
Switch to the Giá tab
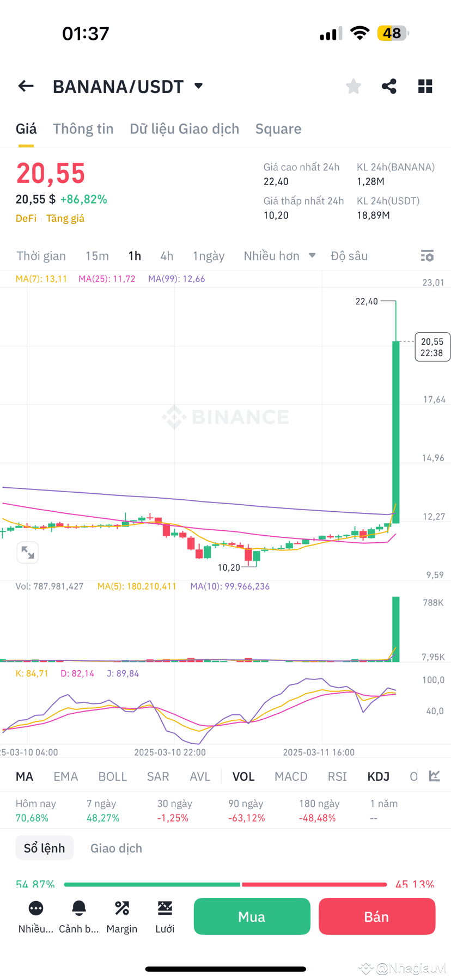(x=26, y=129)
